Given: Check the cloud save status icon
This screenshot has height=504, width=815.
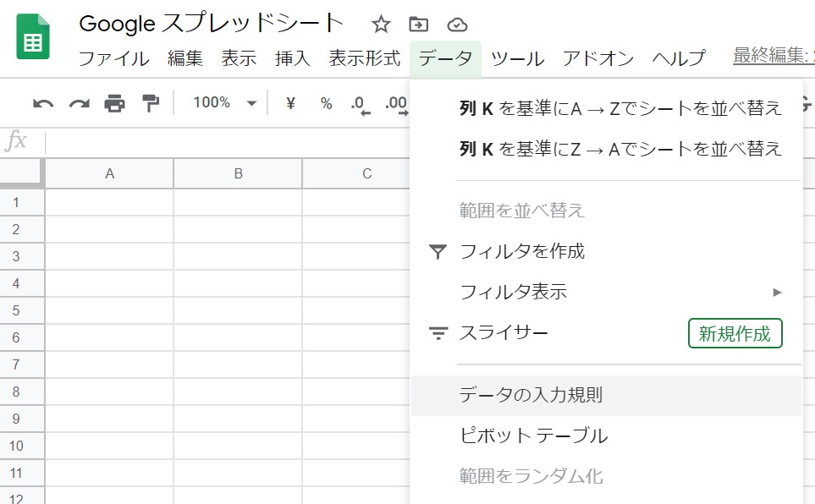Looking at the screenshot, I should [457, 25].
